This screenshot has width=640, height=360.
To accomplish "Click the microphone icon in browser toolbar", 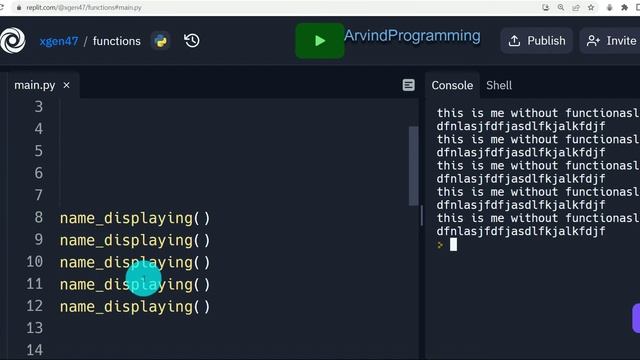I will coord(609,7).
